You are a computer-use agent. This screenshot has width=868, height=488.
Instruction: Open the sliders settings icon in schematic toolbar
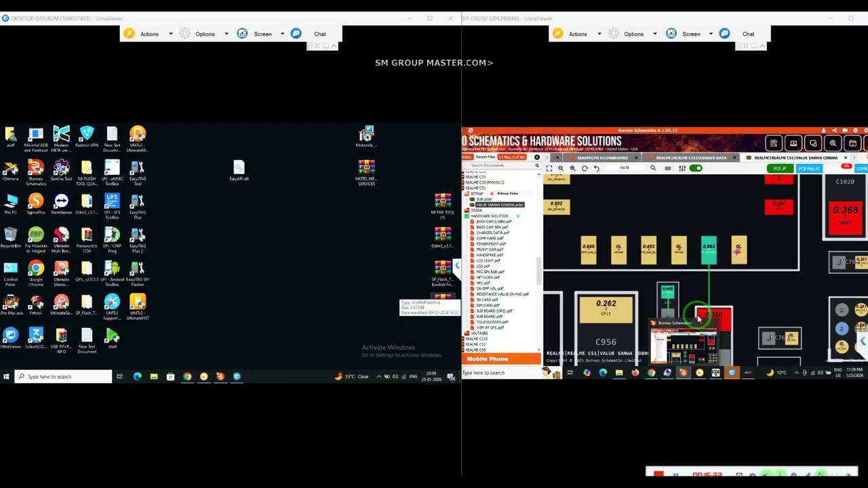682,168
